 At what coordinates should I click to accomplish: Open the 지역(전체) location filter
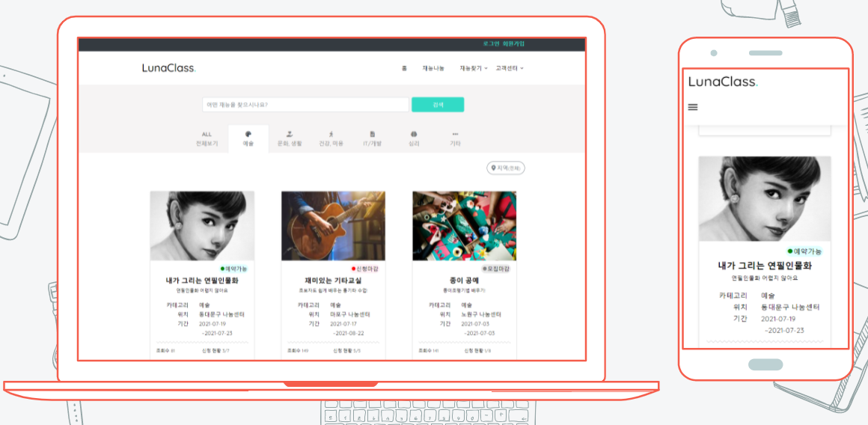(505, 168)
